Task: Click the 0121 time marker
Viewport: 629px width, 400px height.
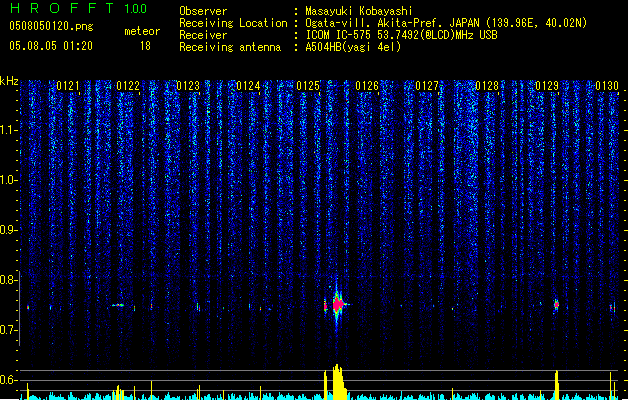Action: (68, 86)
